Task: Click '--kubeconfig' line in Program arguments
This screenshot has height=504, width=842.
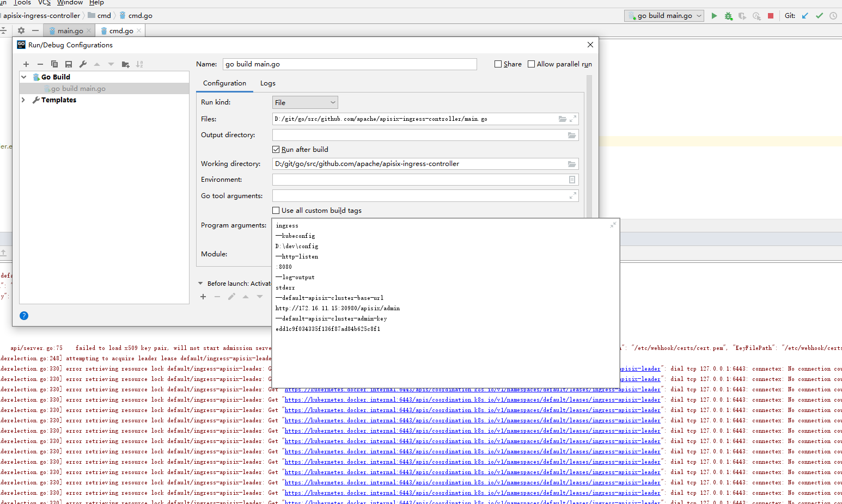Action: 295,236
